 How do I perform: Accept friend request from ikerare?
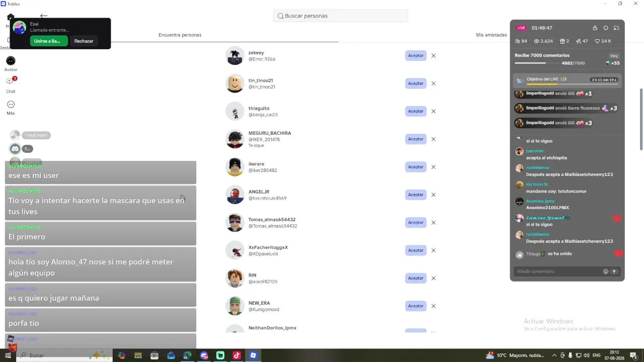pyautogui.click(x=416, y=167)
